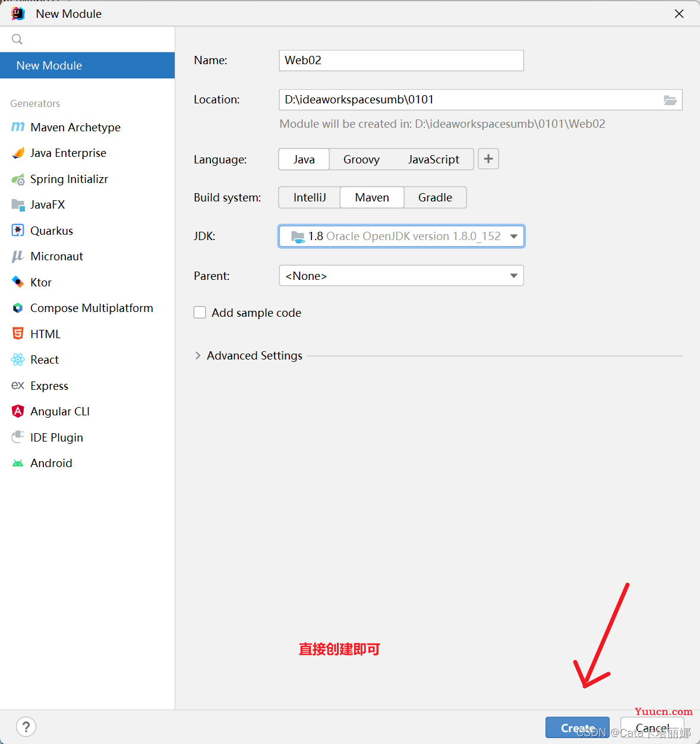Viewport: 700px width, 744px height.
Task: Click the JavaFX label in Generators
Action: click(48, 204)
